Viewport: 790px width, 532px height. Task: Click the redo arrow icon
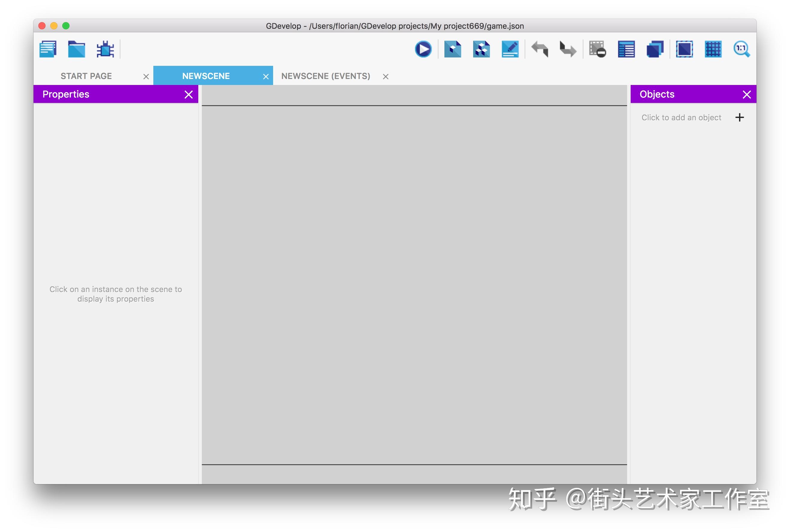coord(567,49)
